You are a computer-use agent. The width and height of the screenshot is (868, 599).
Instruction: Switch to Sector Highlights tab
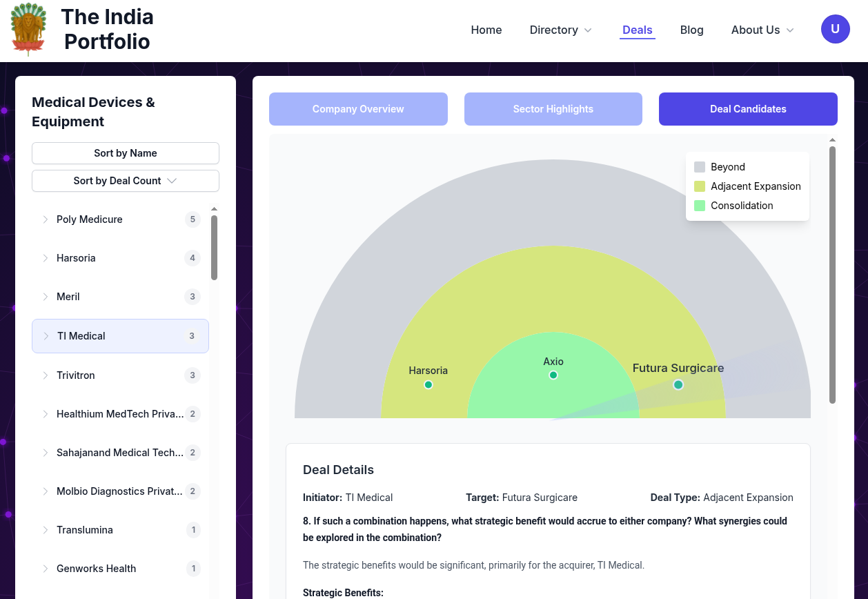coord(553,109)
